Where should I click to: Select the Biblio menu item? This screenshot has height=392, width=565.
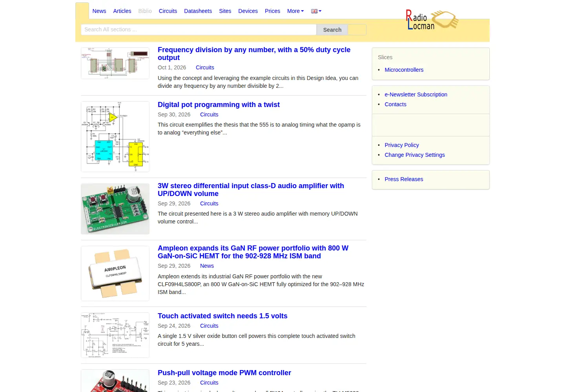[145, 11]
